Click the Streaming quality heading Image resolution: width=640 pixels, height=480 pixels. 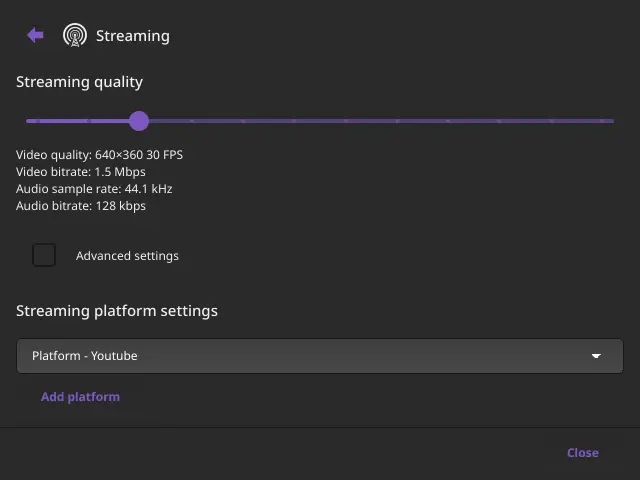point(79,82)
